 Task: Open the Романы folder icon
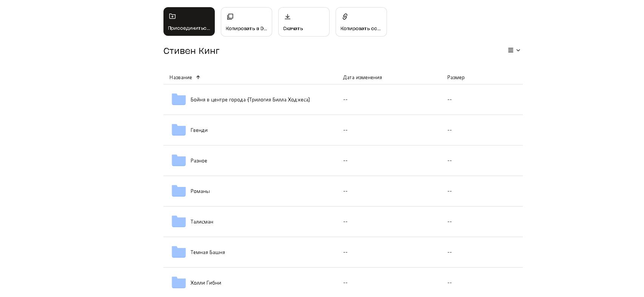[x=179, y=191]
